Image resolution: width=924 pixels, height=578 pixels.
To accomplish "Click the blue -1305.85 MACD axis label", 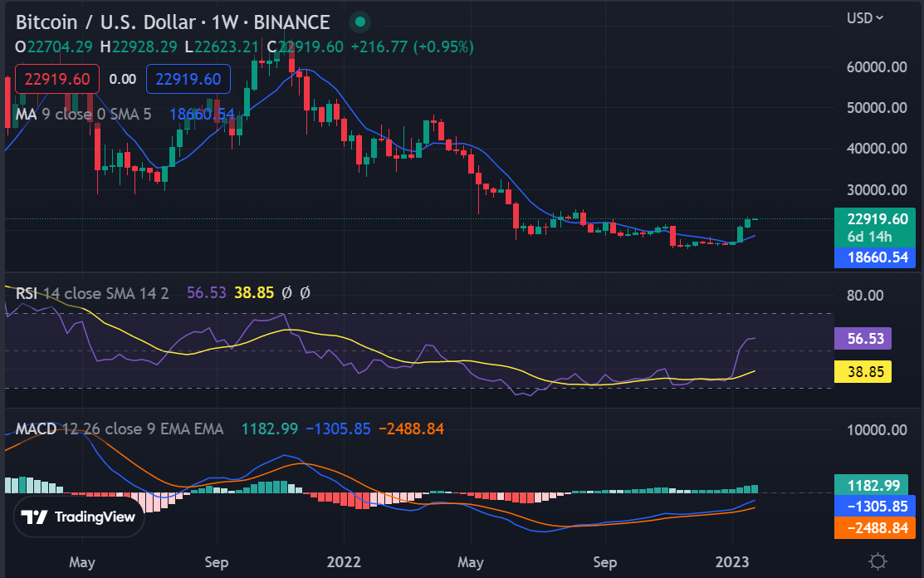I will coord(875,506).
